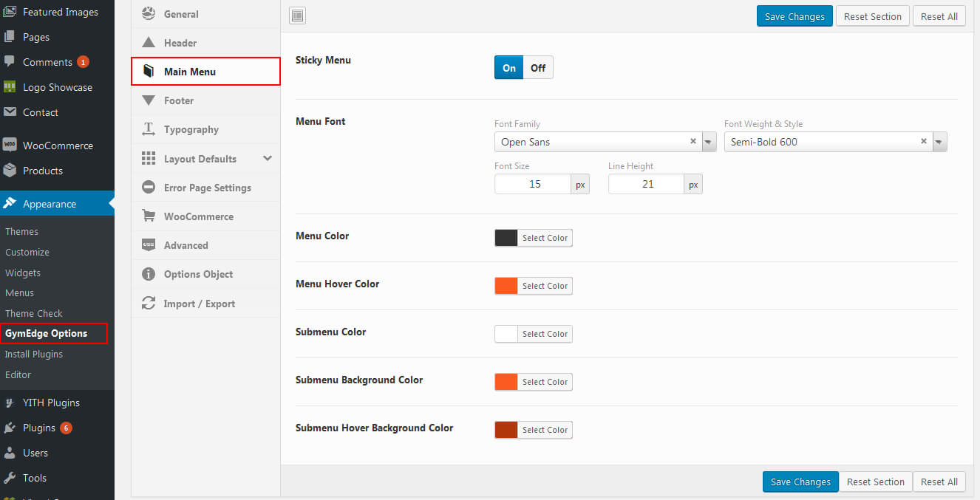Viewport: 980px width, 500px height.
Task: Open the Header options tab
Action: point(205,43)
